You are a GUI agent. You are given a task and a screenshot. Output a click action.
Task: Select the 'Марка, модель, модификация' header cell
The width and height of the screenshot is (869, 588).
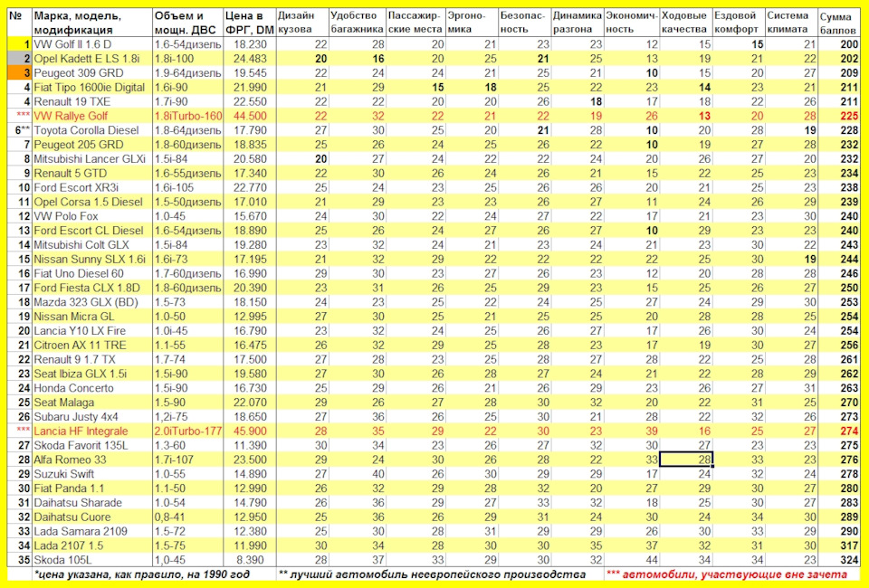click(92, 23)
